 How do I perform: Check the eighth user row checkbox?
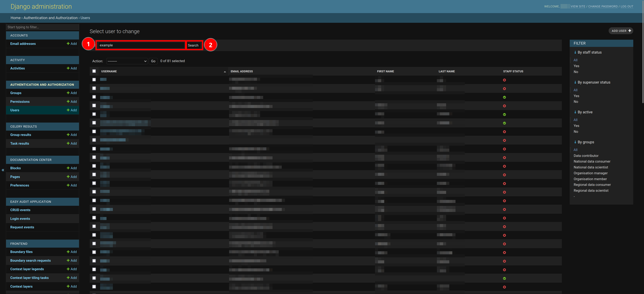point(94,140)
